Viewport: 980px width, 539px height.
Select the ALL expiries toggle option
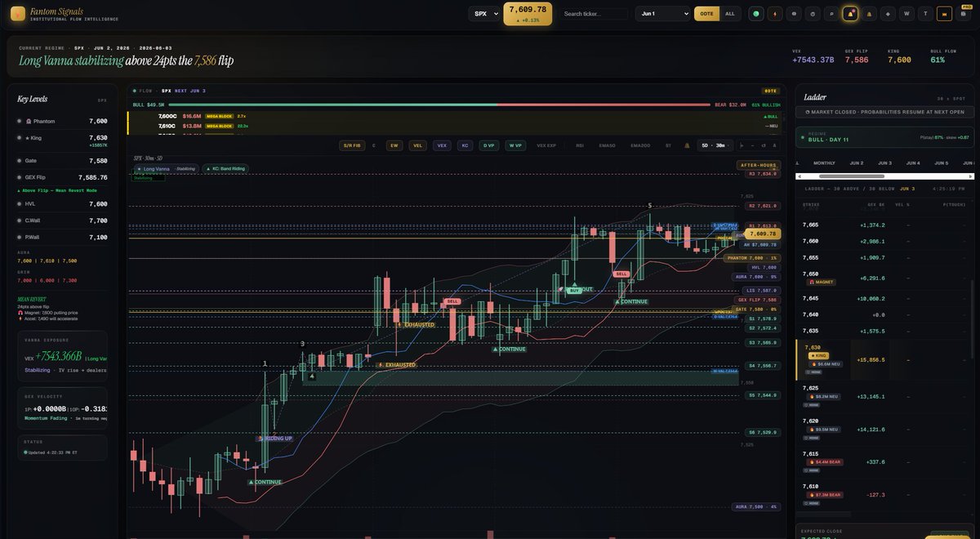(x=730, y=14)
